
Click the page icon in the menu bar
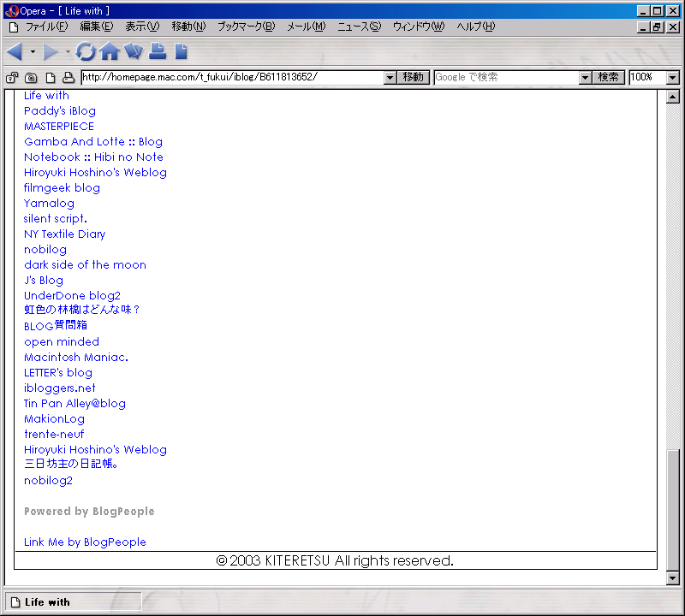coord(14,27)
